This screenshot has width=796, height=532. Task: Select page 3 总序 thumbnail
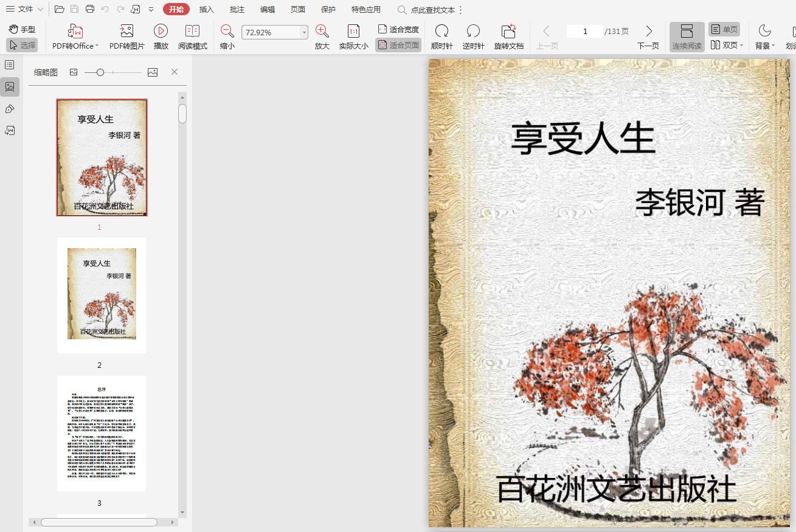[x=102, y=433]
